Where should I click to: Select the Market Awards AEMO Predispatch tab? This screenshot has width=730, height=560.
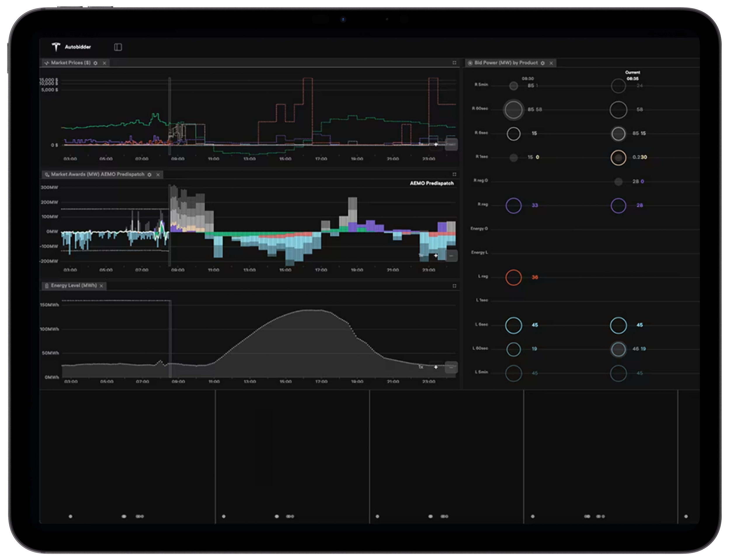click(97, 174)
